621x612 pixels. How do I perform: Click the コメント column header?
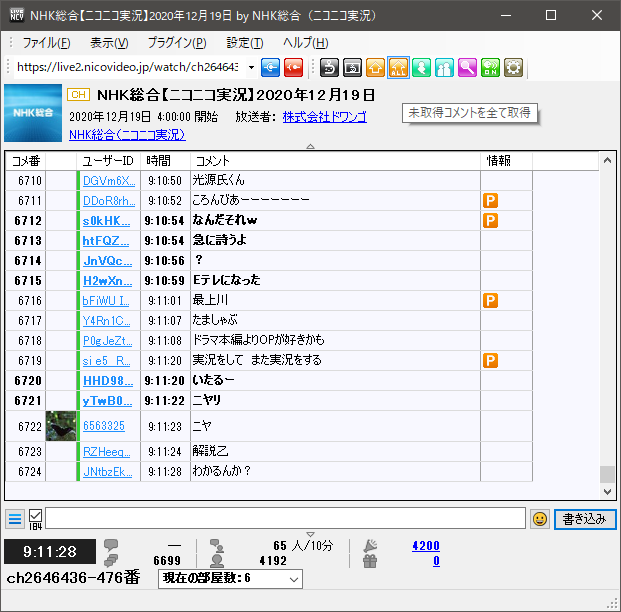point(335,161)
